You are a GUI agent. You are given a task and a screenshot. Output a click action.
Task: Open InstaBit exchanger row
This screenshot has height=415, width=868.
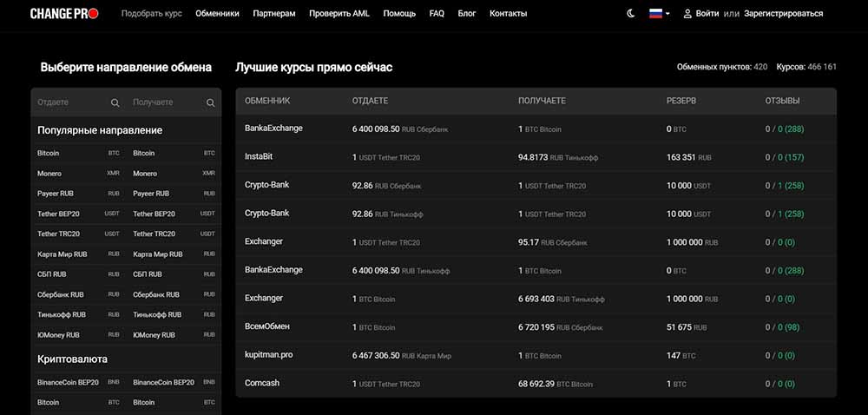536,157
